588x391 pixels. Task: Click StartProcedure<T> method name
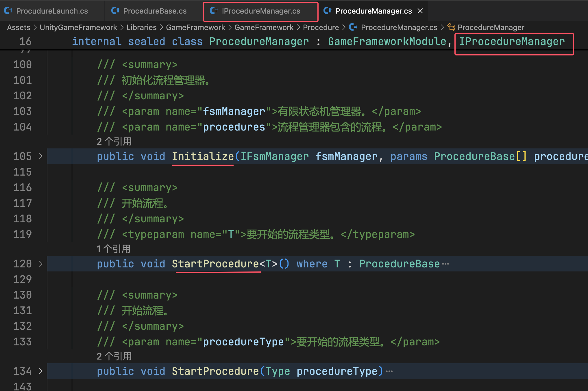216,264
